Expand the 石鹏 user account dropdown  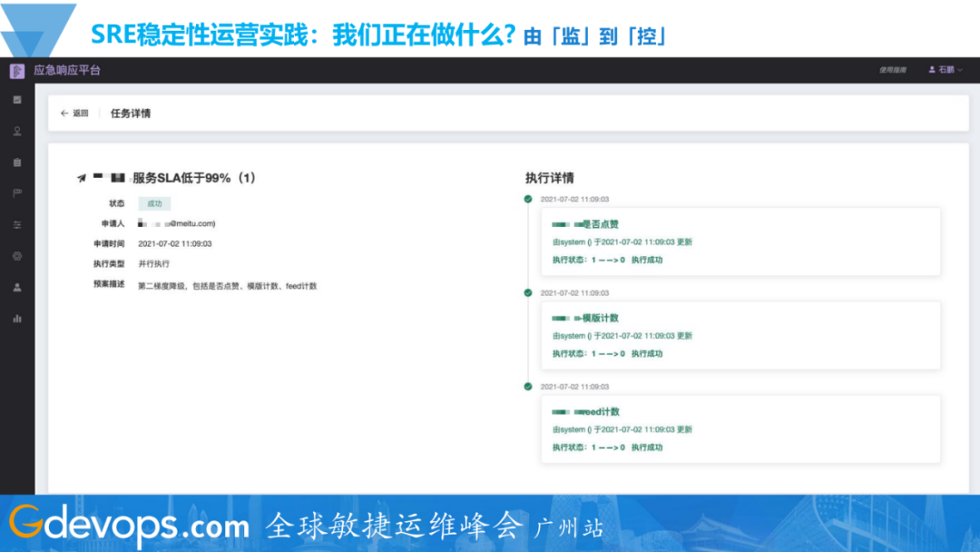[945, 70]
